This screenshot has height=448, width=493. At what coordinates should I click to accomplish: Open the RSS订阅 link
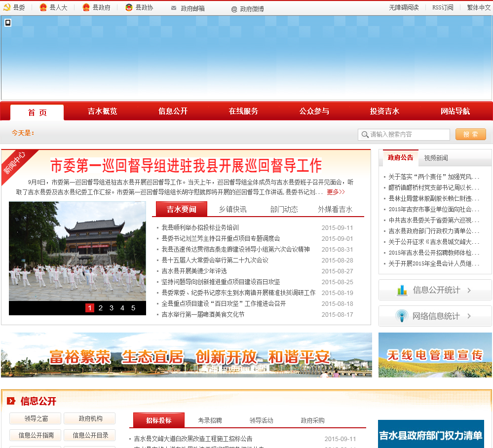[443, 7]
